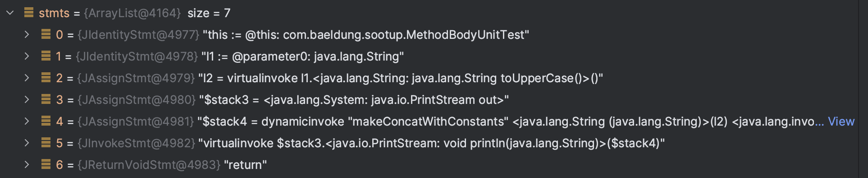This screenshot has height=178, width=868.
Task: Click the field icon of element 4
Action: point(46,121)
